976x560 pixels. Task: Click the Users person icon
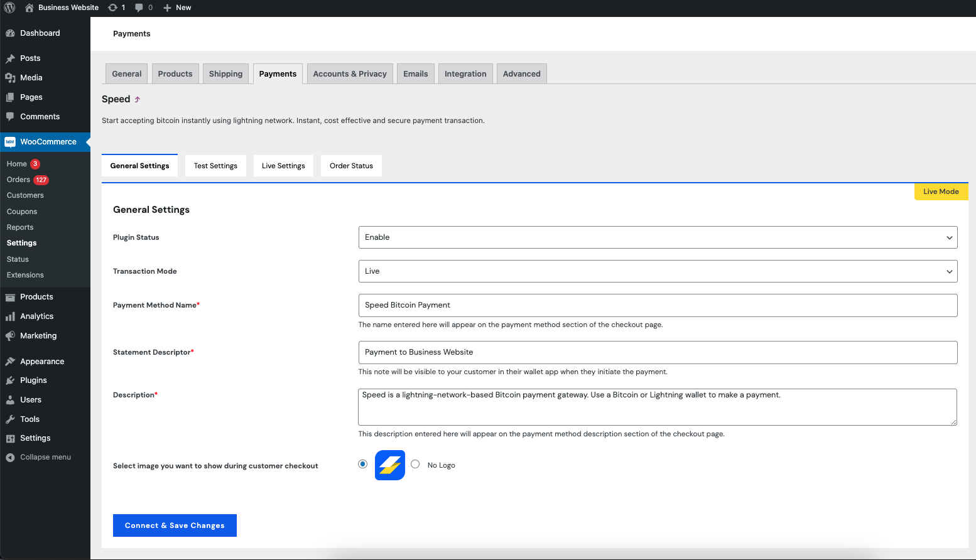[x=10, y=400]
